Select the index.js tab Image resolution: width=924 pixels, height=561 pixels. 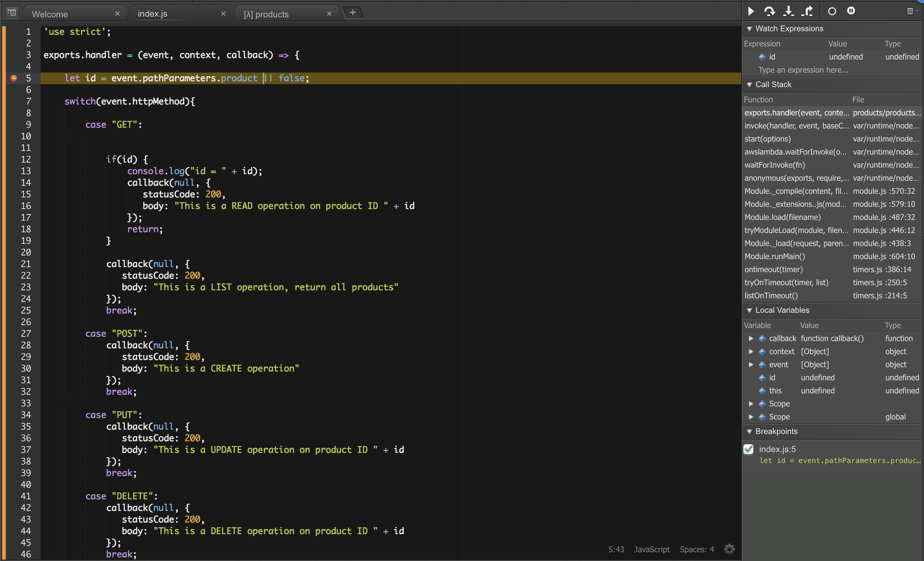click(x=152, y=14)
